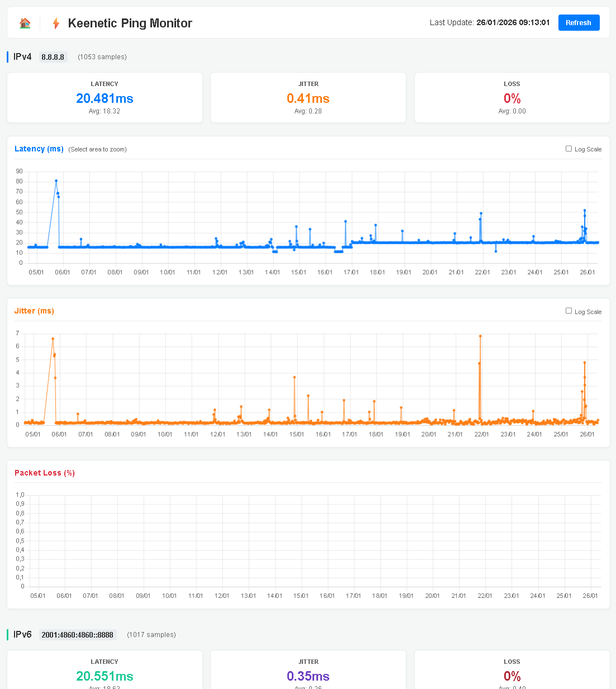Click the IPv6 latency value 20.551ms
This screenshot has width=616, height=689.
(x=105, y=676)
